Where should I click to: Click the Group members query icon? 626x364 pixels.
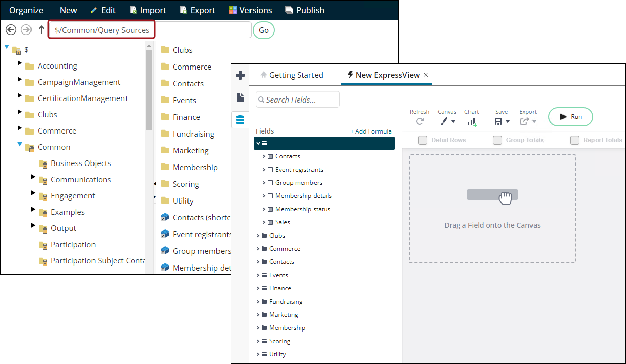click(165, 251)
